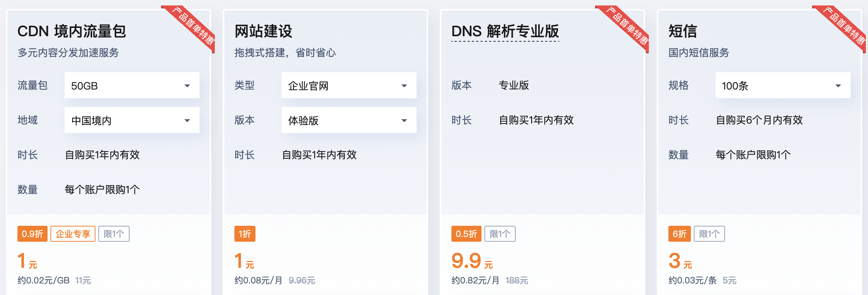Click the 0.5折 badge on DNS card
Image resolution: width=868 pixels, height=295 pixels.
click(466, 234)
